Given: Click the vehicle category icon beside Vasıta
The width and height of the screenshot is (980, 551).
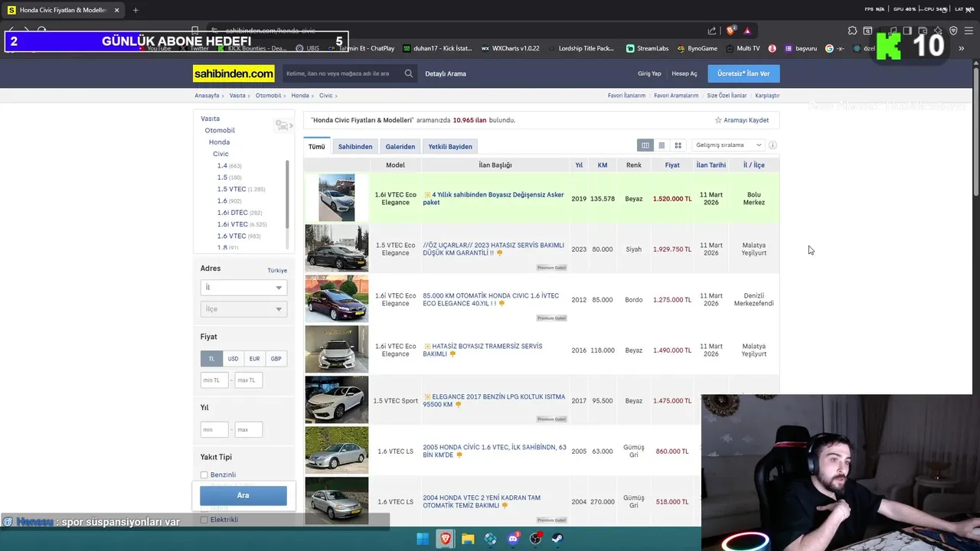Looking at the screenshot, I should (283, 126).
